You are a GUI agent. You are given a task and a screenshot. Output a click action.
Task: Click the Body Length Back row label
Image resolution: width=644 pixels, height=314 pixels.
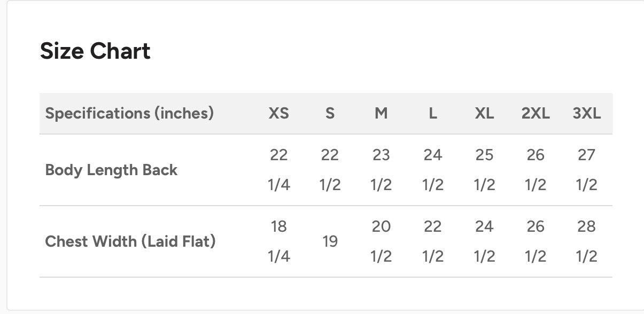111,170
